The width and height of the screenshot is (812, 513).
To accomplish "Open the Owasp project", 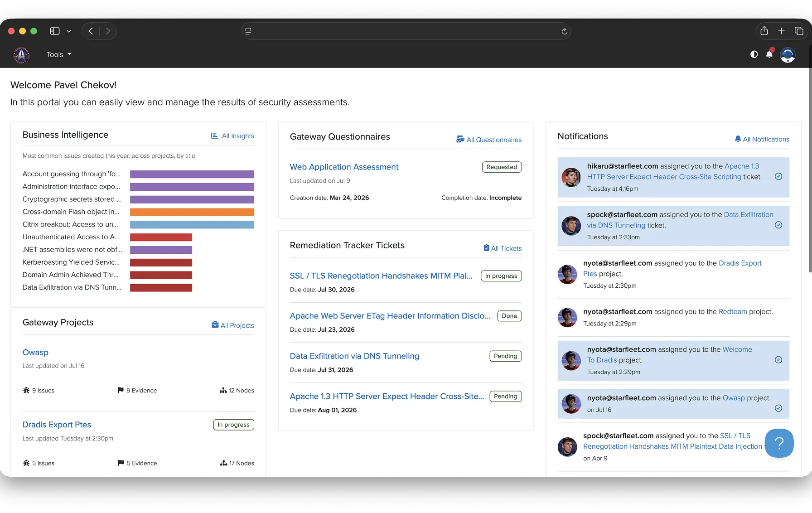I will [x=35, y=353].
